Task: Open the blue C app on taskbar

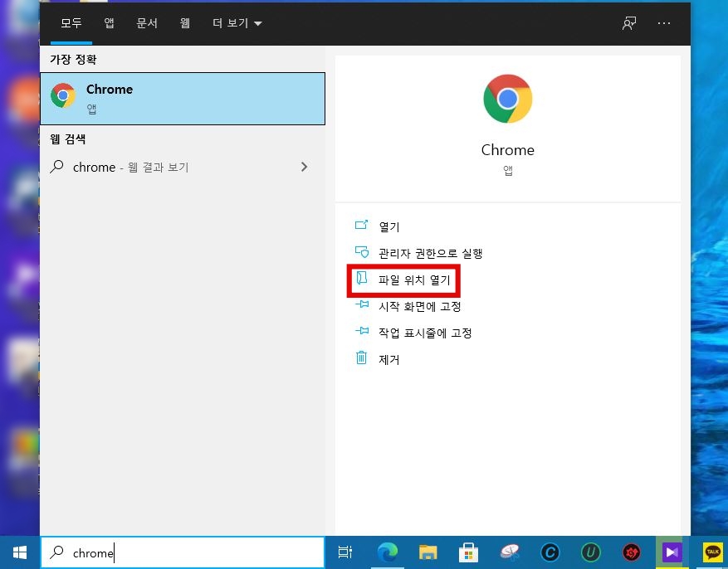Action: [550, 552]
